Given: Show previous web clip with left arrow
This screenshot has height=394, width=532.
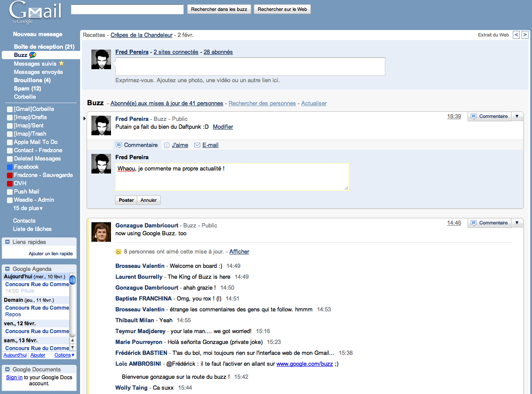Looking at the screenshot, I should click(x=516, y=35).
